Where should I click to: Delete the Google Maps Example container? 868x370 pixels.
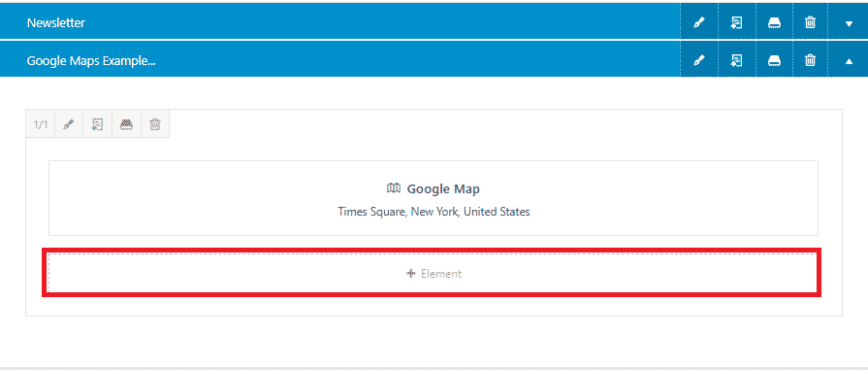[810, 60]
